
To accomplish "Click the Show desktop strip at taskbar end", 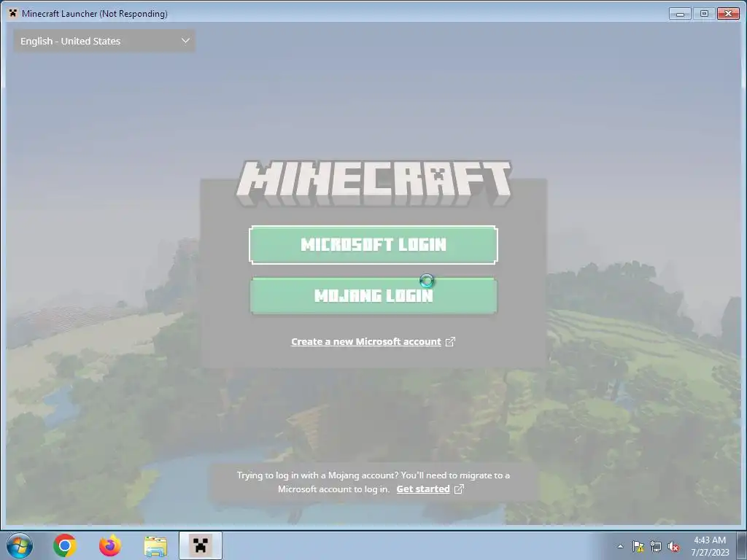I will point(742,545).
